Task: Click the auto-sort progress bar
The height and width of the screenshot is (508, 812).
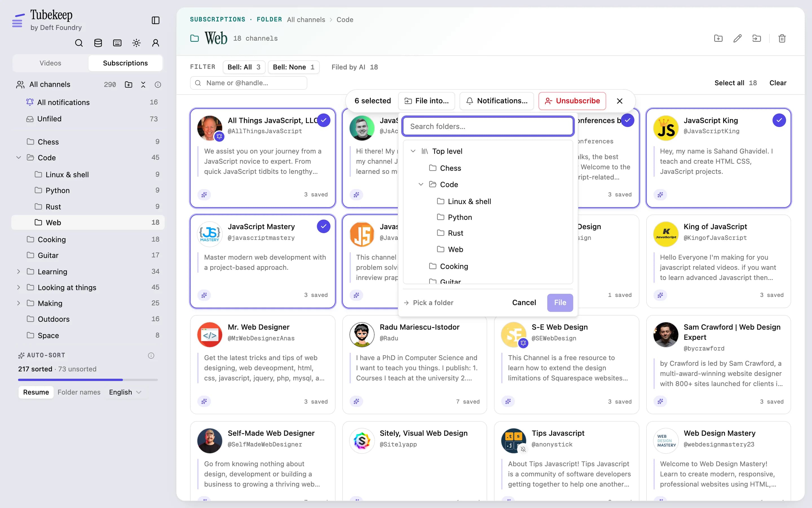Action: [88, 380]
